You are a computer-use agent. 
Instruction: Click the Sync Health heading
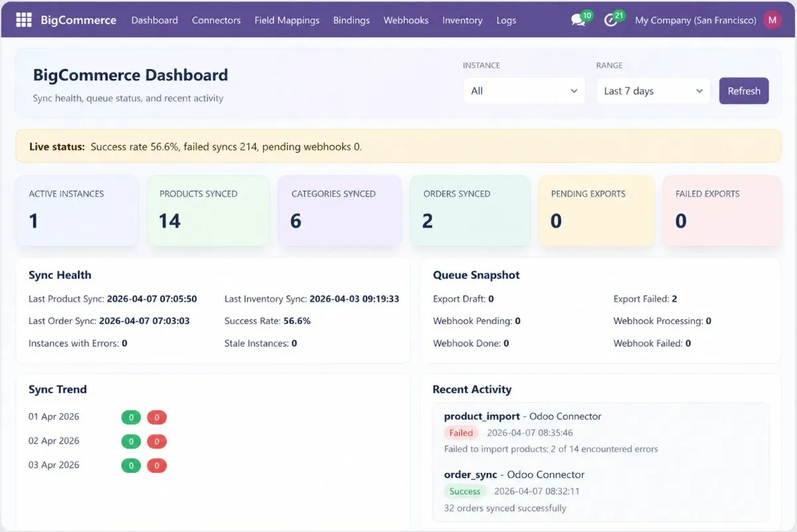click(x=60, y=275)
